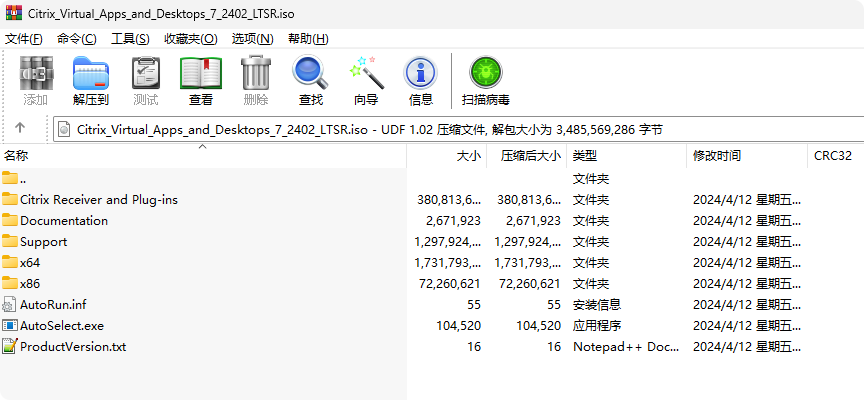Sort by the 修改时间 column header
Screen dimensions: 864x400
tap(747, 156)
